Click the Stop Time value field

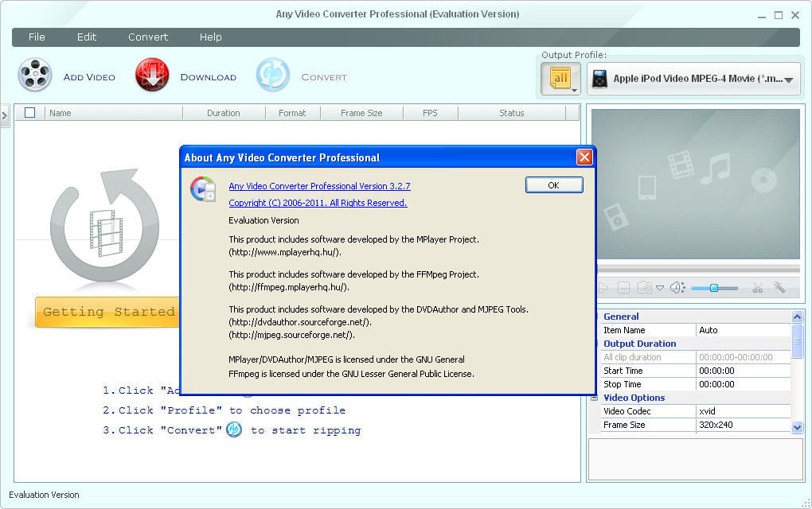pyautogui.click(x=743, y=384)
